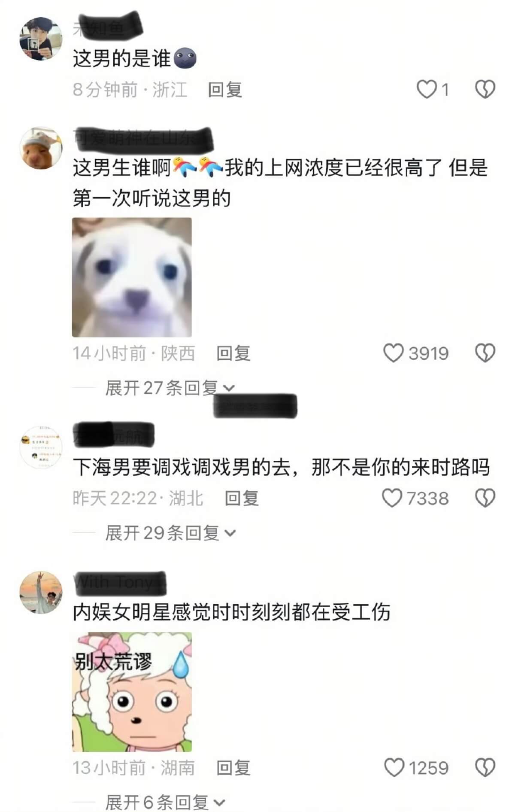515x812 pixels.
Task: Reply to the 8 分钟前 浙江 comment
Action: point(225,90)
